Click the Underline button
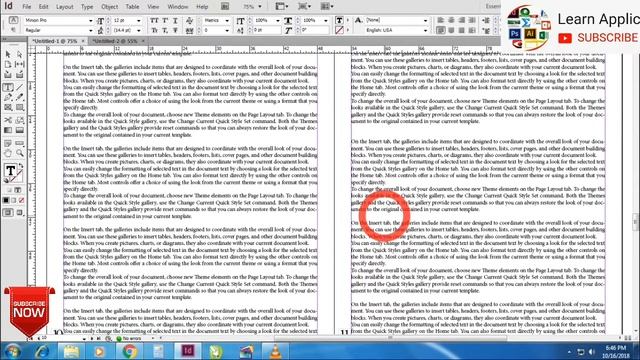Image resolution: width=640 pixels, height=360 pixels. pos(176,20)
